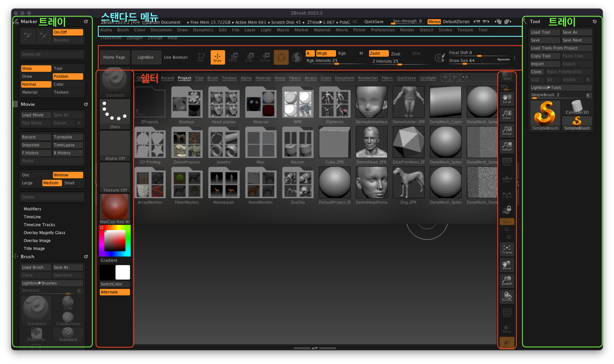Select the Rotate view icon
This screenshot has width=614, height=364.
coord(507,297)
